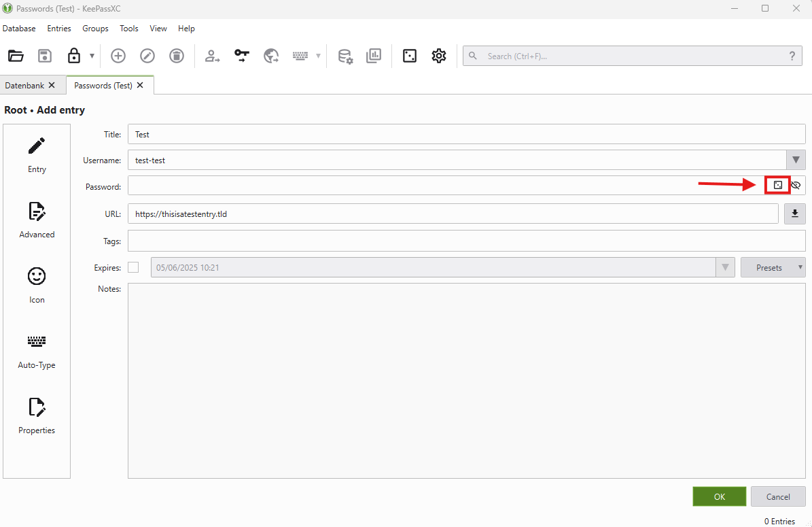
Task: Switch to the Datenbank tab
Action: (x=25, y=86)
